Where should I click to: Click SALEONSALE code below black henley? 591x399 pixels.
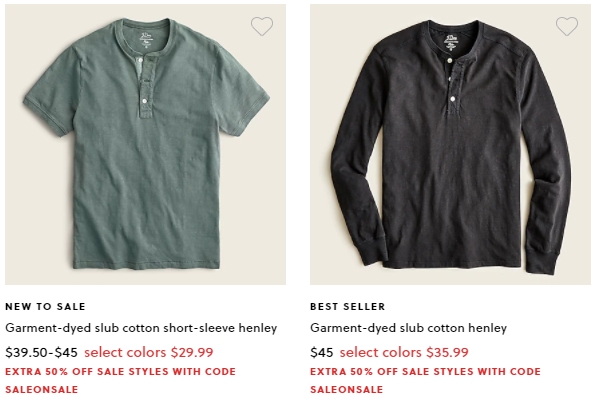coord(347,390)
